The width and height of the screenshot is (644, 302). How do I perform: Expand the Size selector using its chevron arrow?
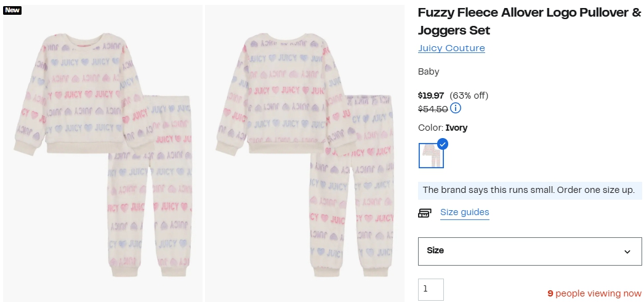627,251
